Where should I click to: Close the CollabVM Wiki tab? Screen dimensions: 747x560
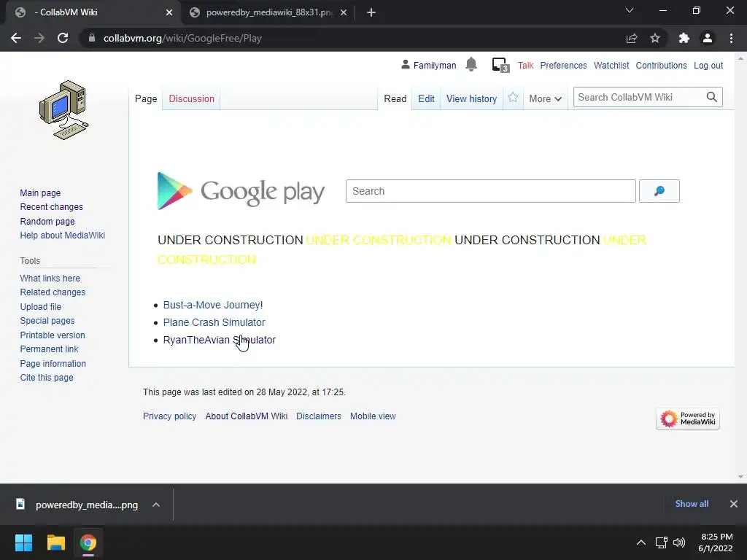coord(169,12)
